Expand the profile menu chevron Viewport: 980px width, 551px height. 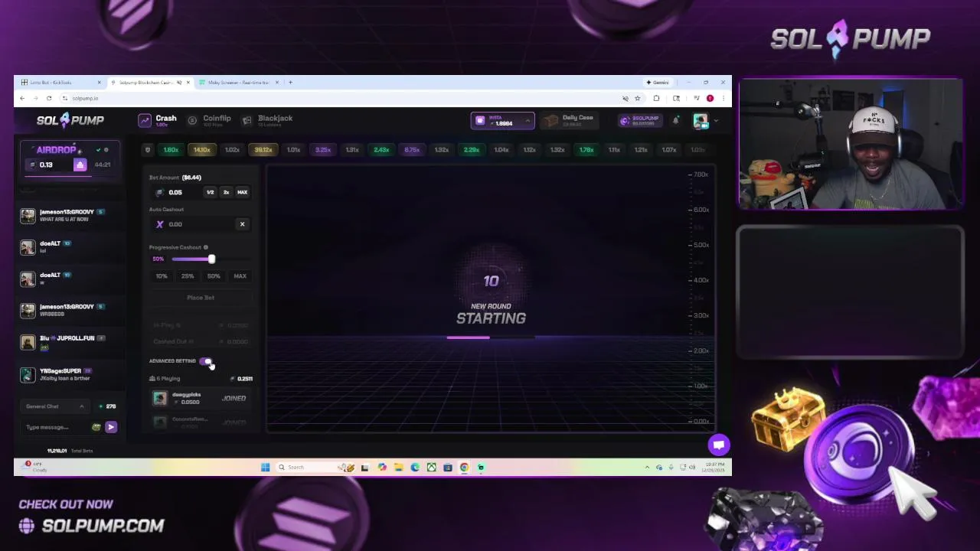click(x=716, y=121)
